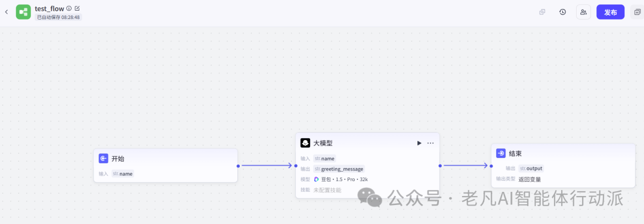Click the 结束 node input connection port
Image resolution: width=644 pixels, height=224 pixels.
click(491, 166)
